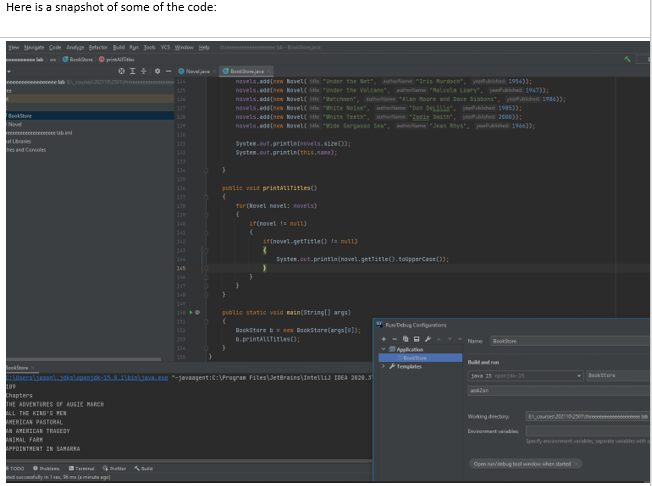Open the java 15 JDK dropdown
Screen dimensions: 652x486
[x=579, y=376]
